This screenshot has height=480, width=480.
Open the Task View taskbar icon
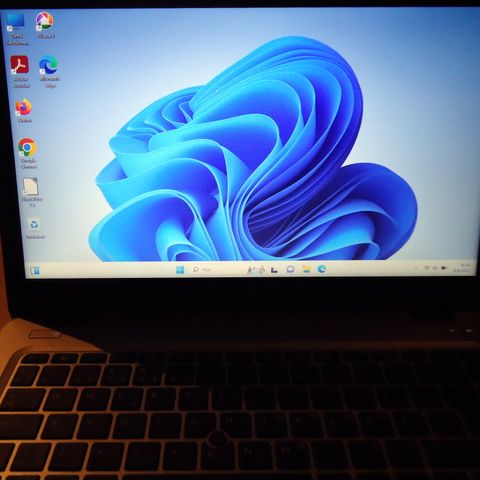(274, 269)
